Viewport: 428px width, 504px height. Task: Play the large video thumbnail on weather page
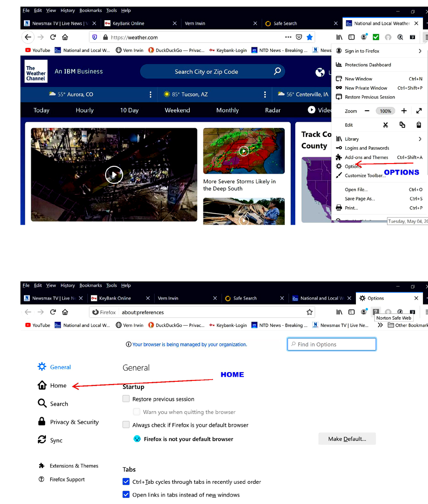pos(114,175)
